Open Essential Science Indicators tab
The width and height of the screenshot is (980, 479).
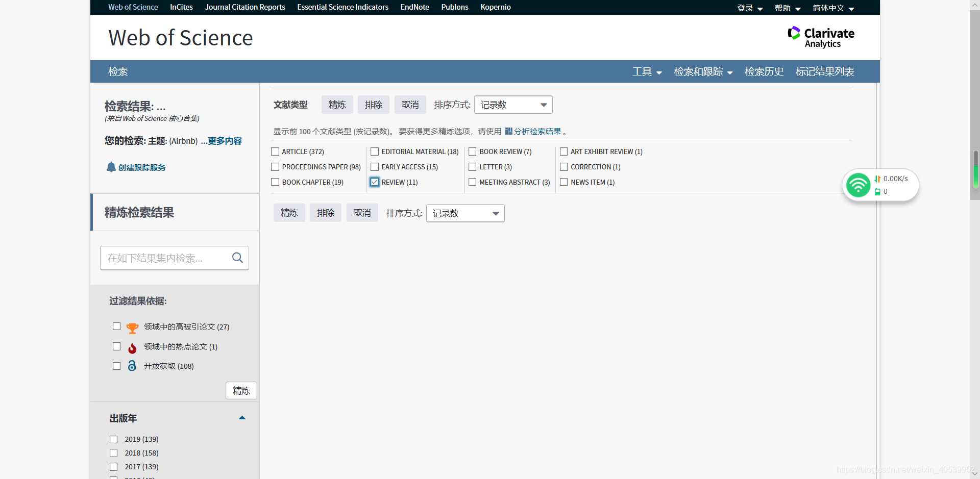pos(342,7)
